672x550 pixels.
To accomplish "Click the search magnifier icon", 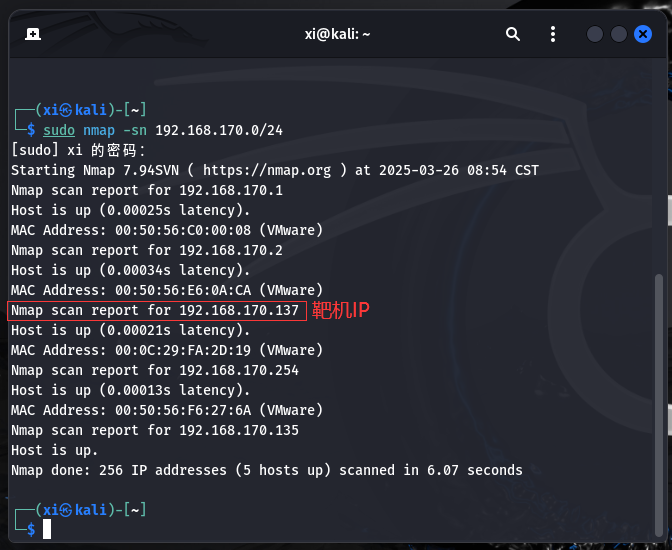I will (513, 34).
